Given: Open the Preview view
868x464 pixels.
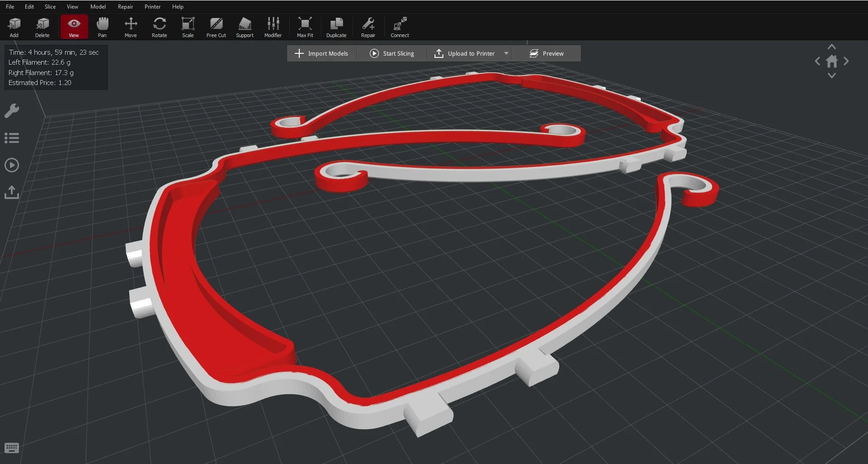Looking at the screenshot, I should (547, 53).
